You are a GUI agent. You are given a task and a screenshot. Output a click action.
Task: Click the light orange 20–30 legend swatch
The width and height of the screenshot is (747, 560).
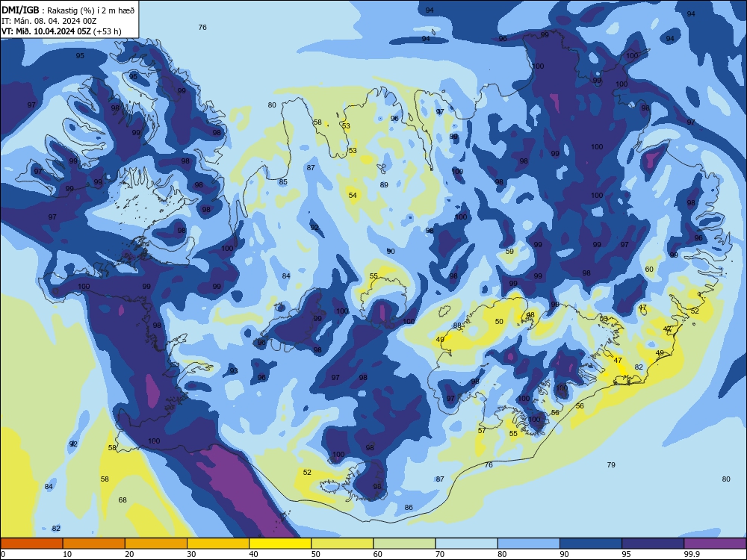pos(156,544)
